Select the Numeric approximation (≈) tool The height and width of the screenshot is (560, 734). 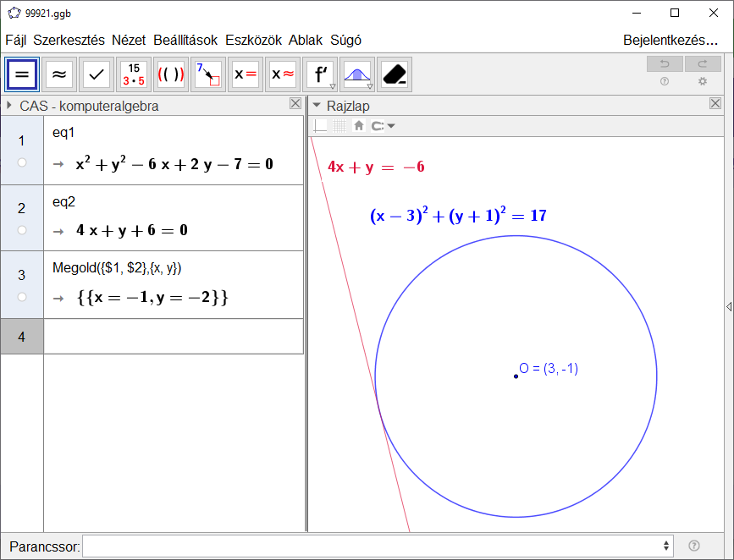coord(59,74)
